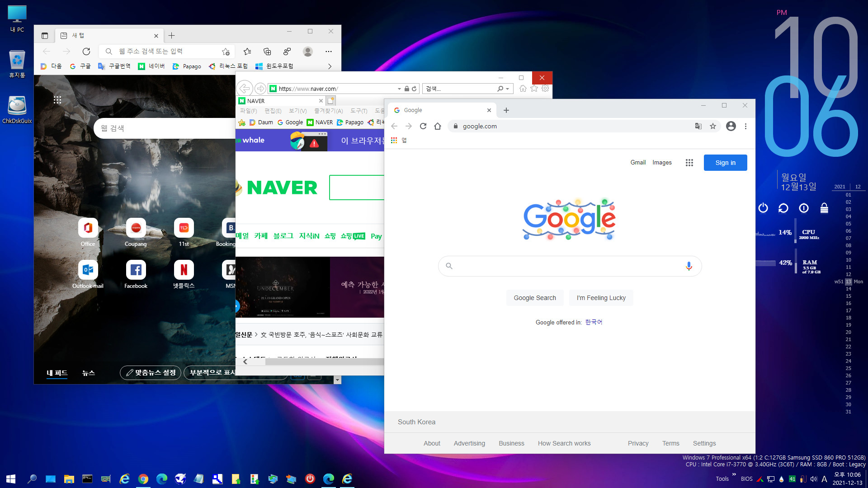The image size is (868, 488).
Task: Open the Chrome three-dot menu
Action: pyautogui.click(x=745, y=126)
